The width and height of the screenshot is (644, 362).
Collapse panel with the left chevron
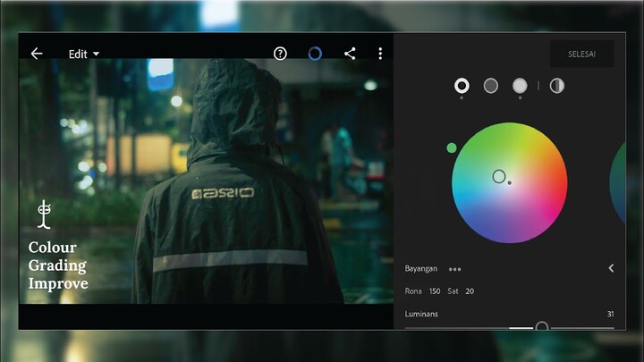point(611,268)
